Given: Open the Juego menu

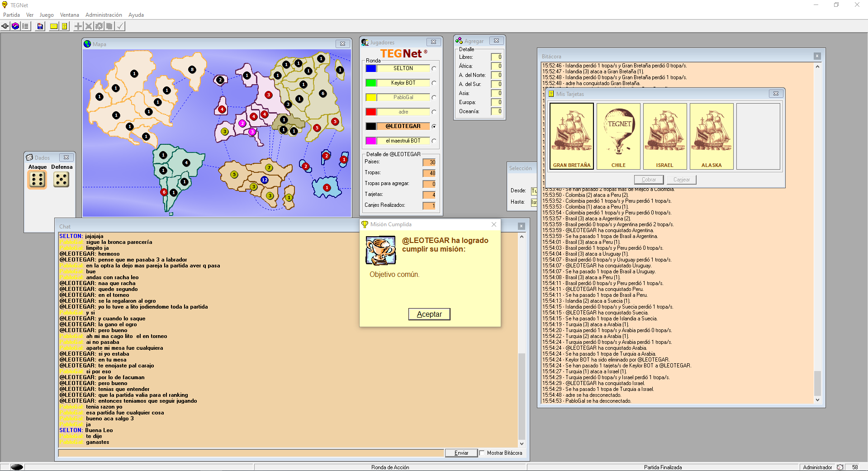Looking at the screenshot, I should tap(47, 15).
